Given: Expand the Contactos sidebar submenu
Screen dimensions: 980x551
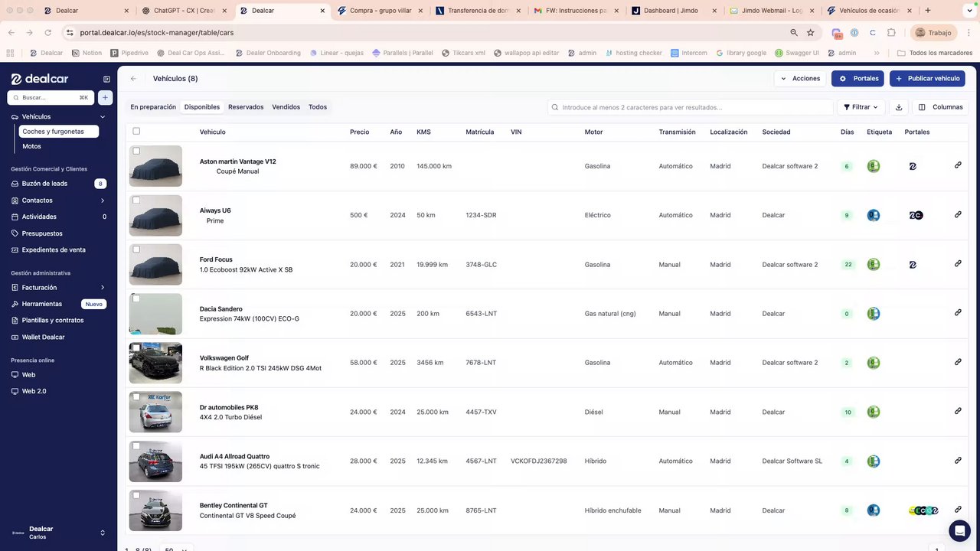Looking at the screenshot, I should tap(103, 201).
